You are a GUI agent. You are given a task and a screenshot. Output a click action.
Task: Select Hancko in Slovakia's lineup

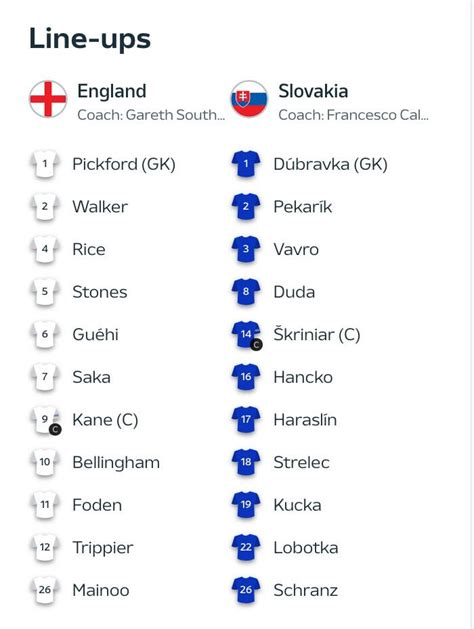click(303, 377)
